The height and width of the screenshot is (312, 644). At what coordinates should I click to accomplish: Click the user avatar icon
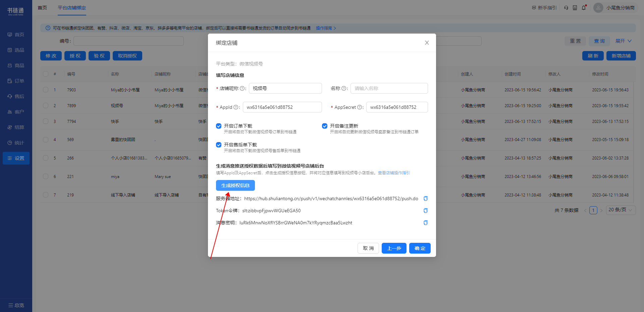(x=598, y=8)
